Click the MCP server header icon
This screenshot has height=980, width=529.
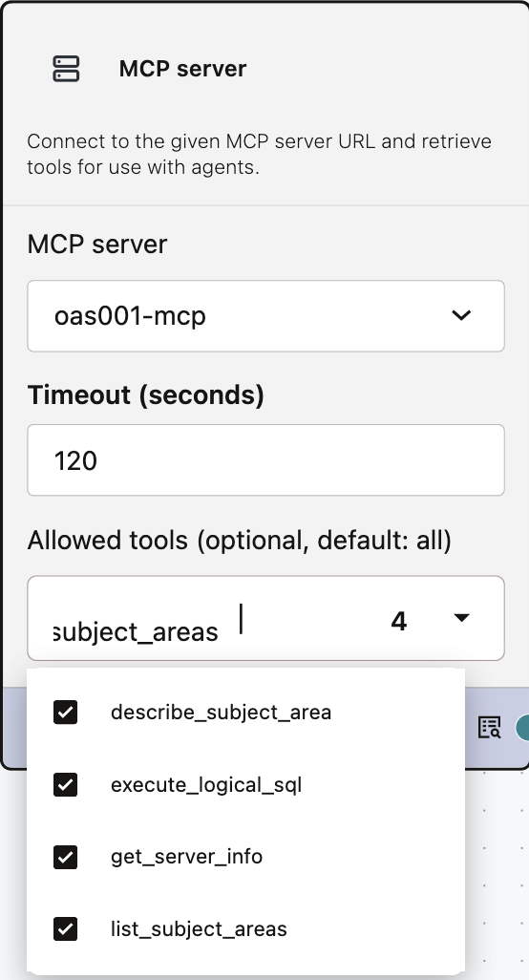[66, 69]
